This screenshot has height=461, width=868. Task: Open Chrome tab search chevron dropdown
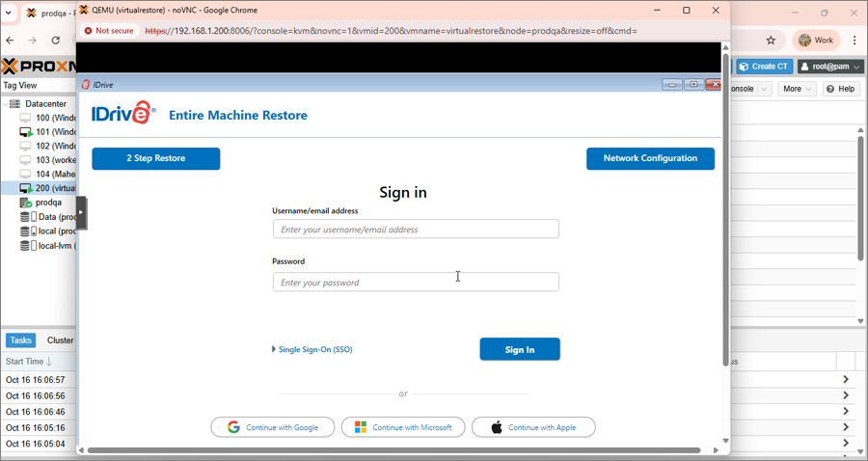[9, 13]
